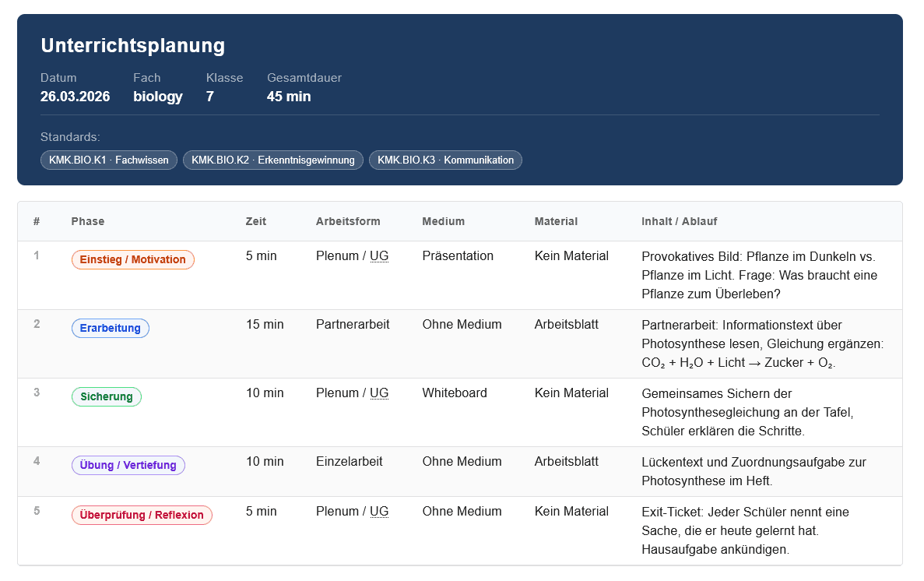Click the green Sicherung phase badge
The image size is (924, 581).
(x=107, y=396)
